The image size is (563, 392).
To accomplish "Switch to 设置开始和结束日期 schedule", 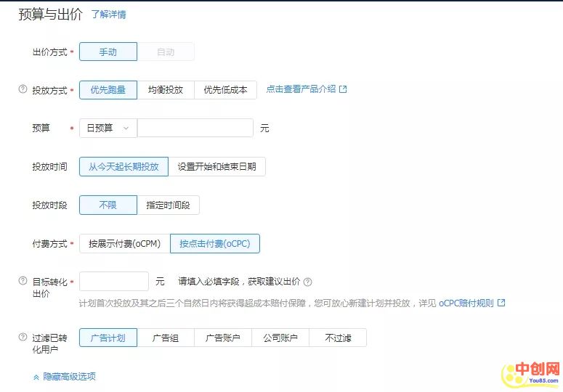I will 216,166.
